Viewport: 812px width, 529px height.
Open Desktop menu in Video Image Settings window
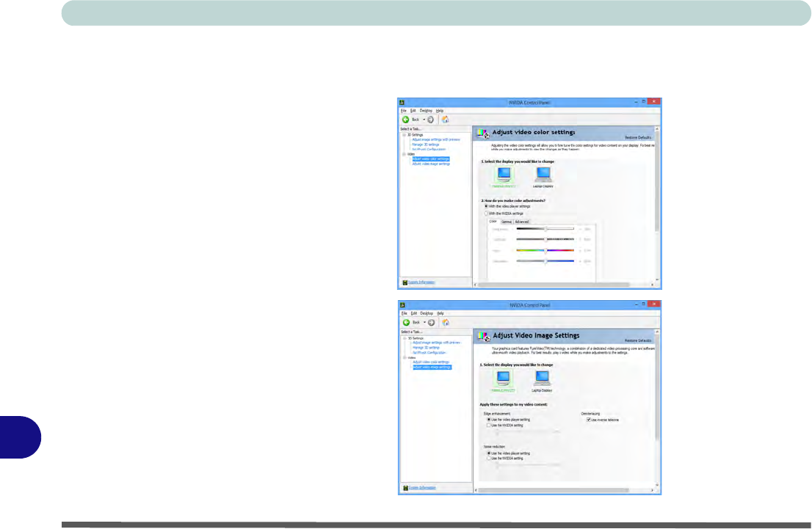coord(427,313)
